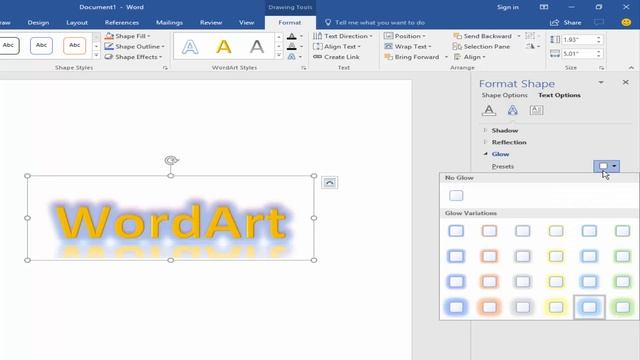Screen dimensions: 640x360
Task: Click the Text Effects A button
Action: (291, 57)
